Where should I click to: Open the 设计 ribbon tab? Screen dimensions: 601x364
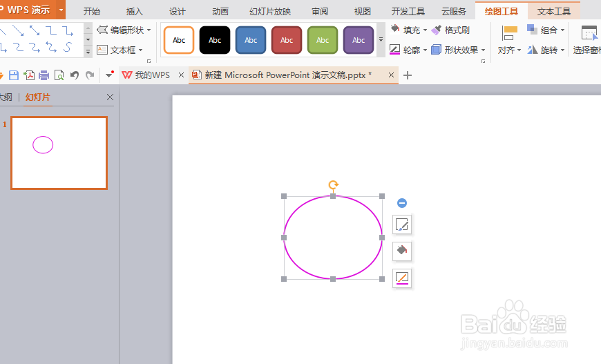click(177, 12)
